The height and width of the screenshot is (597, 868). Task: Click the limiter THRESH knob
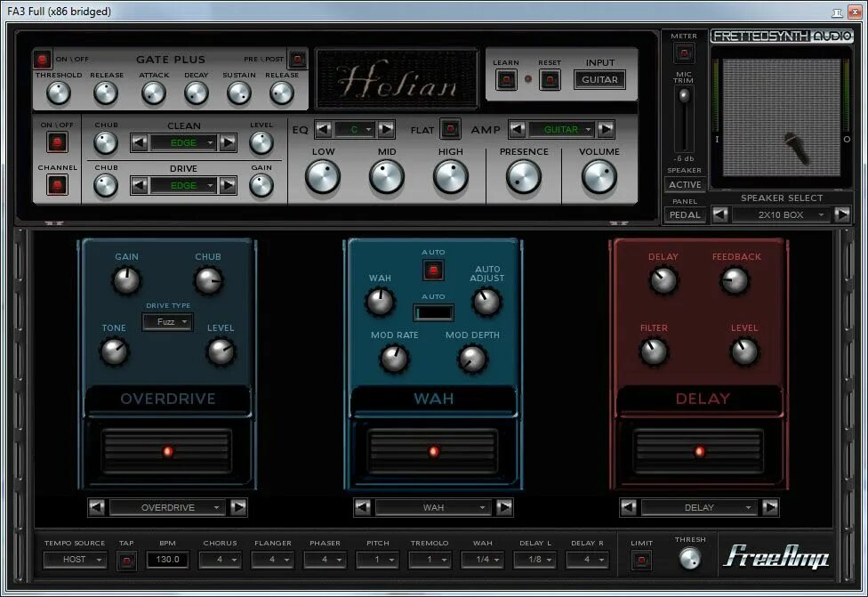click(x=690, y=558)
